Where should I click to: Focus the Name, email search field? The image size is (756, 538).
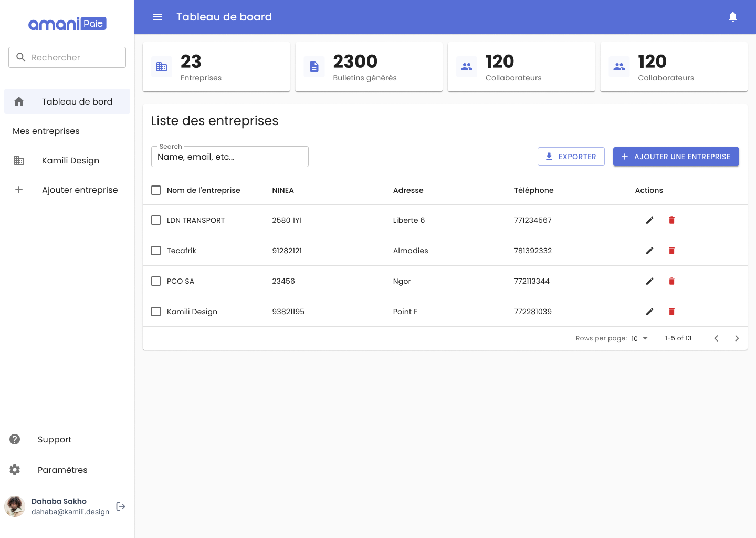click(229, 157)
